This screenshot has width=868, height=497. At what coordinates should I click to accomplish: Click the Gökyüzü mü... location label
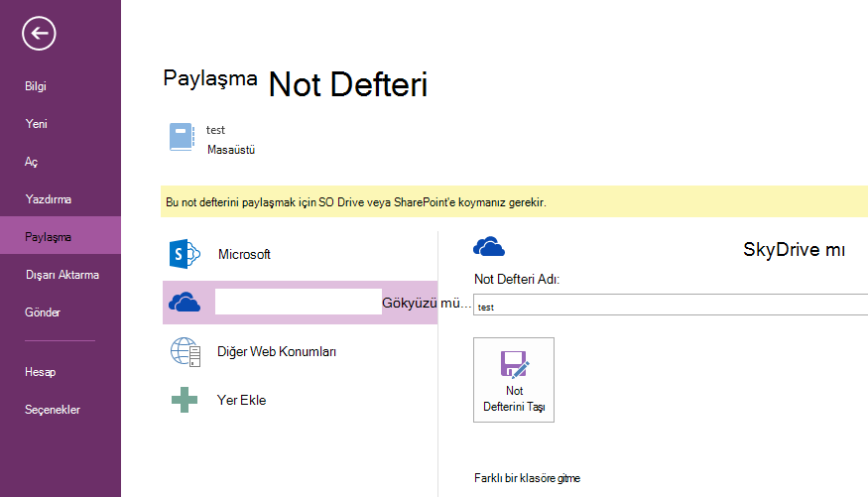(427, 303)
